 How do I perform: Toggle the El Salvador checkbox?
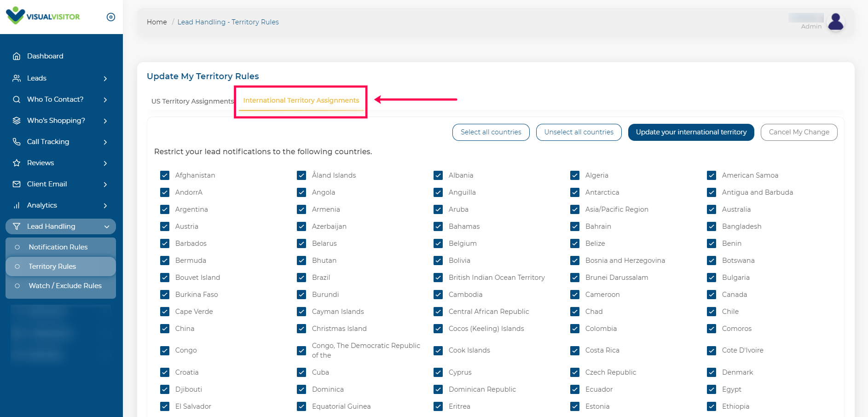click(x=165, y=406)
